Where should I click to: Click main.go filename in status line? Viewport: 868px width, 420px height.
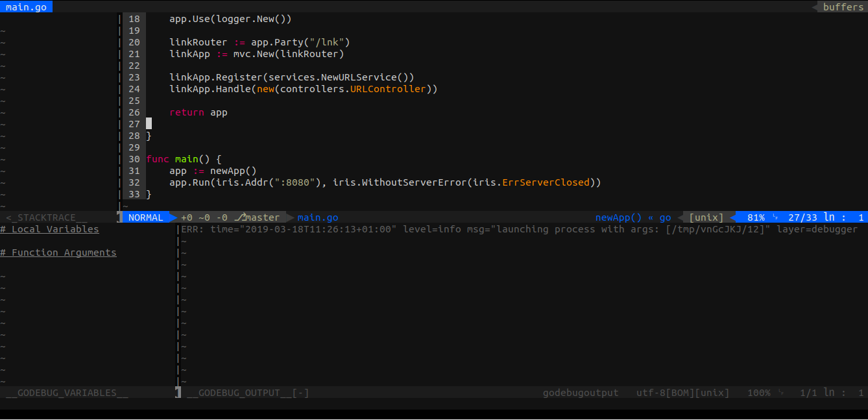coord(318,217)
